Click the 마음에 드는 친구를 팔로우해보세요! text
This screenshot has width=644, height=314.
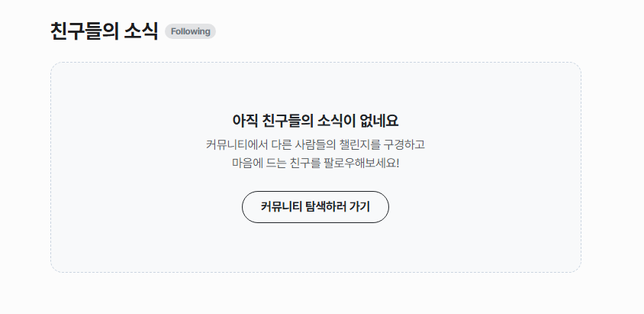(315, 163)
